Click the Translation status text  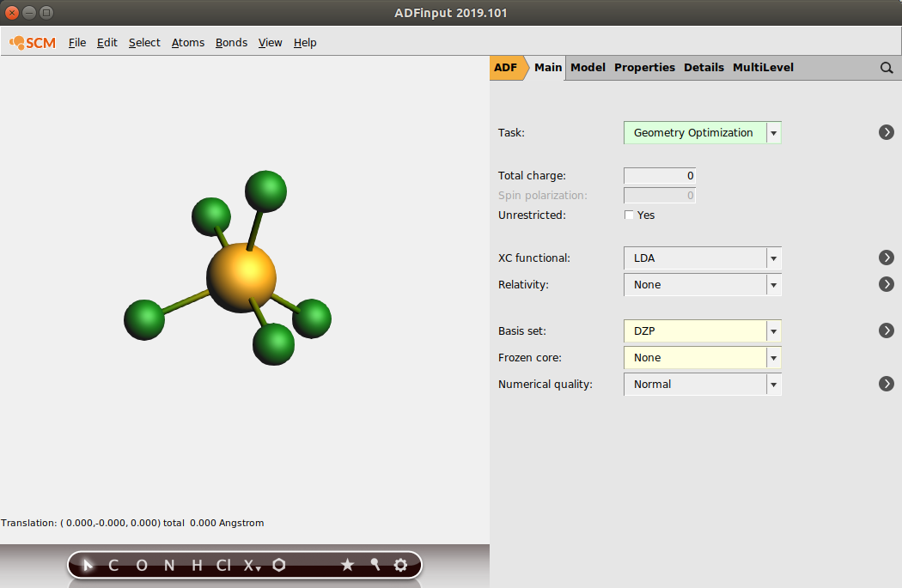coord(132,523)
